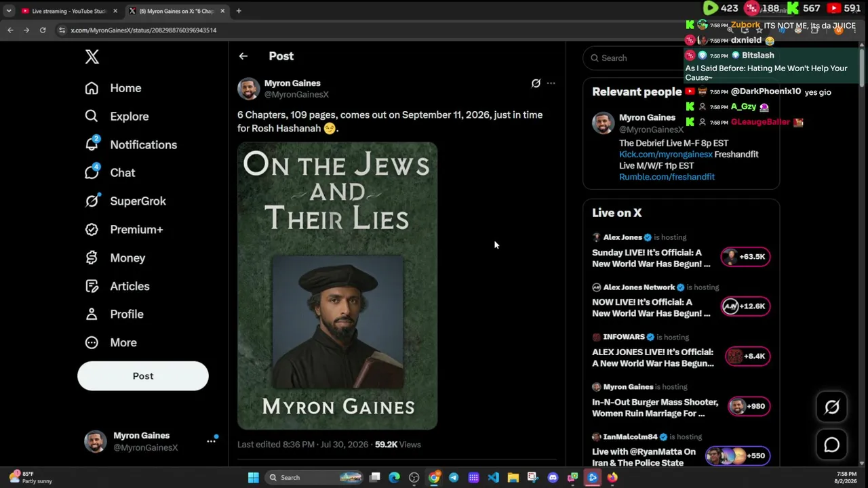Click the browser back arrow

pyautogui.click(x=10, y=30)
